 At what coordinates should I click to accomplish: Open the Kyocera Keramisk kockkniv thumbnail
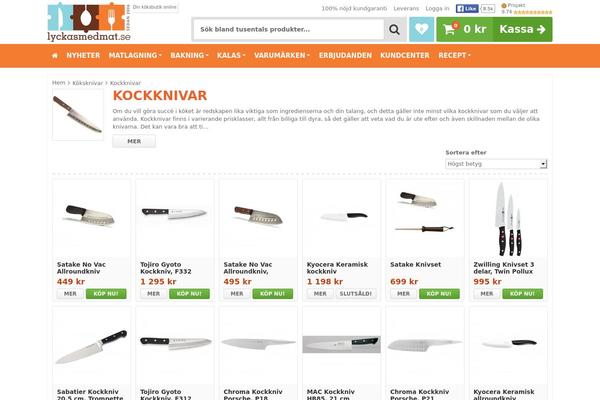tap(342, 218)
